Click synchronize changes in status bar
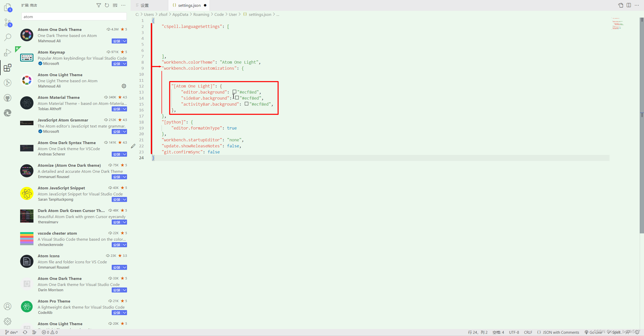644x336 pixels. (25, 332)
